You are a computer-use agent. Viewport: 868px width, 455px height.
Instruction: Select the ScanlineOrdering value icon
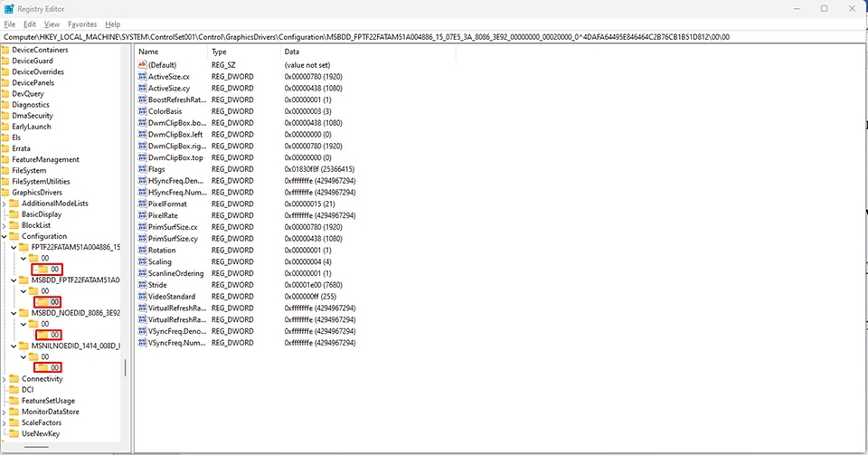[x=142, y=273]
